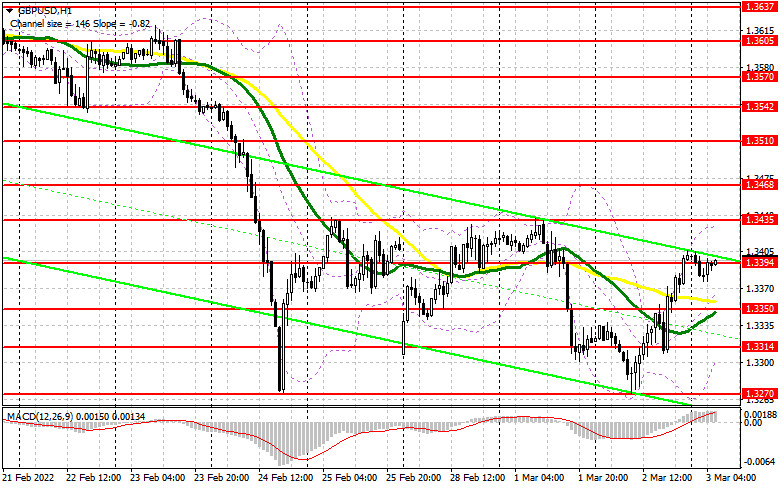781x489 pixels.
Task: Click the 2 Mar 12:00 time label
Action: (x=667, y=478)
